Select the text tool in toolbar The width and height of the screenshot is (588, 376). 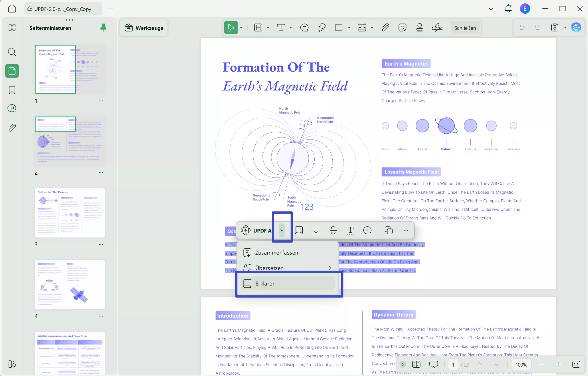pyautogui.click(x=281, y=27)
